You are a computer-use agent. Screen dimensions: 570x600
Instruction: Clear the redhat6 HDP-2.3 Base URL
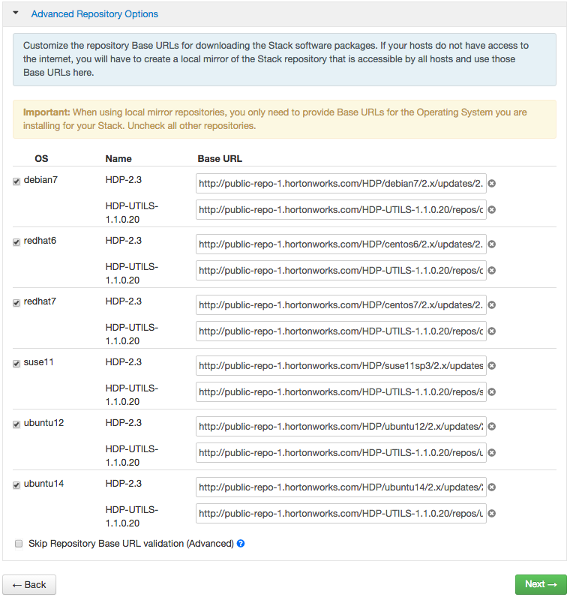point(492,244)
